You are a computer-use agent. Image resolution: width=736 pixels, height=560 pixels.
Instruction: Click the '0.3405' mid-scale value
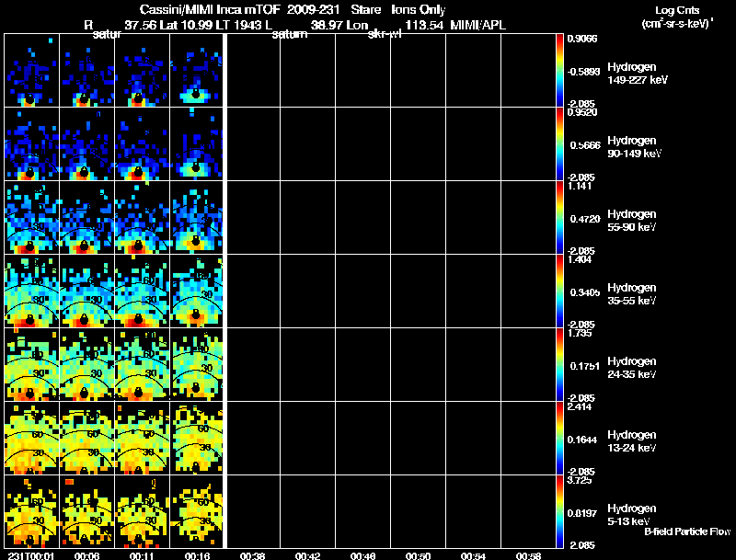click(585, 292)
